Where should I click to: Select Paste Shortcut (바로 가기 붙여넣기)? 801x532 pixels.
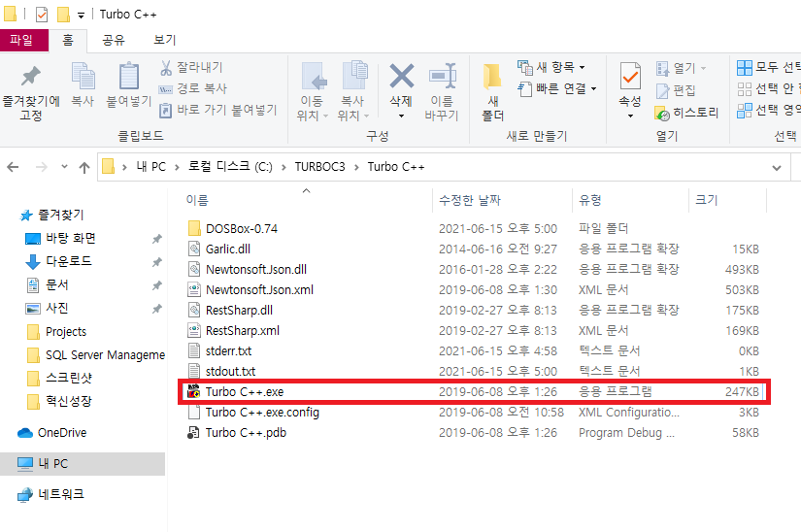point(218,110)
